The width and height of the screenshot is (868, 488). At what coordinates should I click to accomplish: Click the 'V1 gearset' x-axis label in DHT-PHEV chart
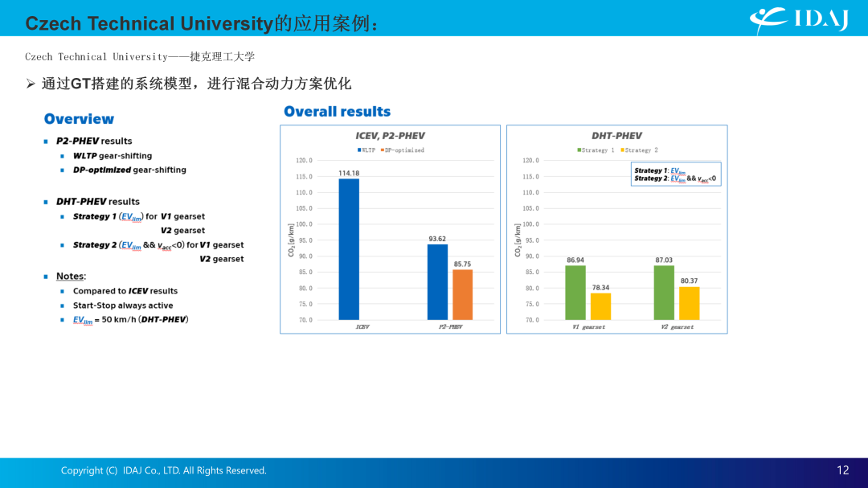click(588, 327)
